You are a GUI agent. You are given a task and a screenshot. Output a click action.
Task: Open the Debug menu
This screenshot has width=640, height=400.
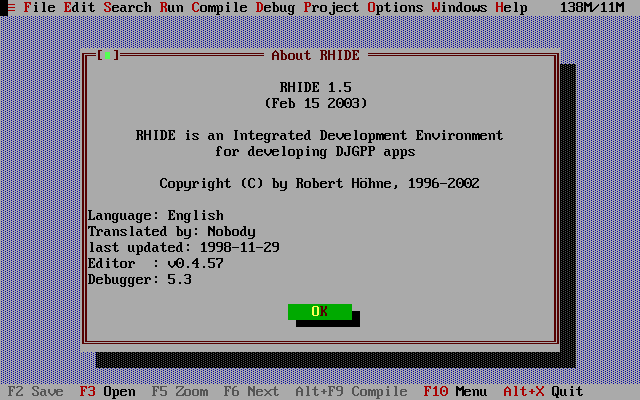pyautogui.click(x=276, y=7)
